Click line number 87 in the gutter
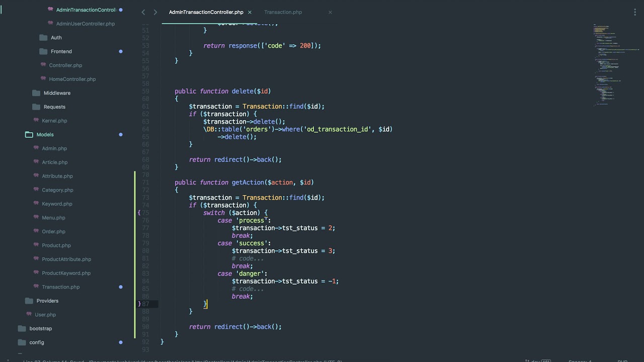Screen dimensions: 644x362 [145, 304]
